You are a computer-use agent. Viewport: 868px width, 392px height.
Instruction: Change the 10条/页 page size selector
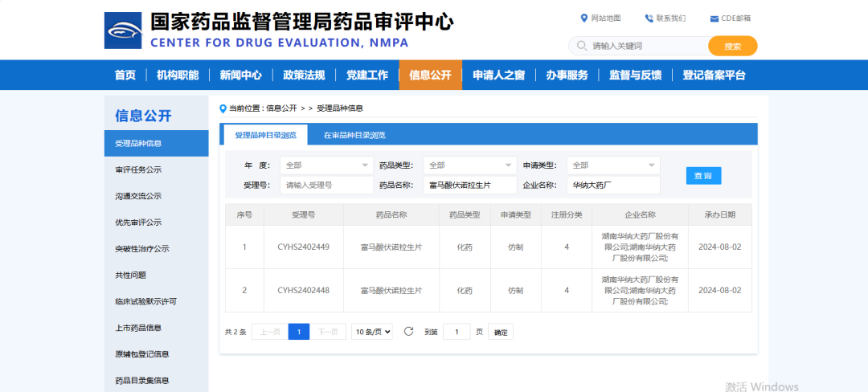pyautogui.click(x=372, y=332)
